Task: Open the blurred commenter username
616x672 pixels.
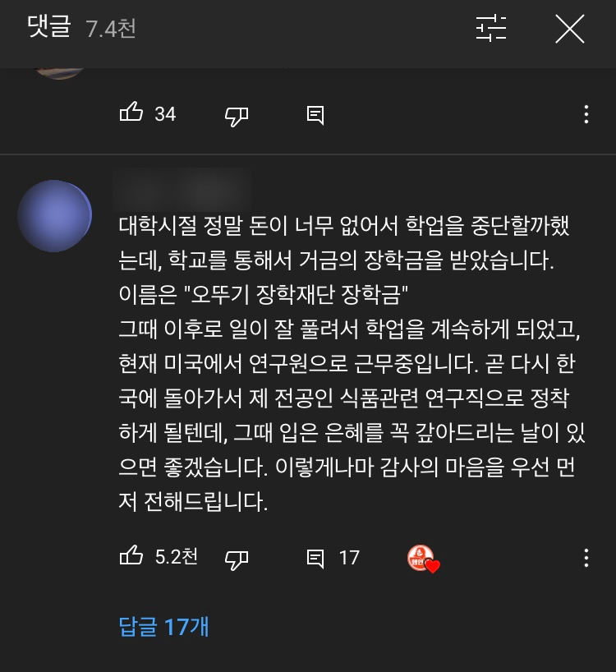Action: [182, 190]
